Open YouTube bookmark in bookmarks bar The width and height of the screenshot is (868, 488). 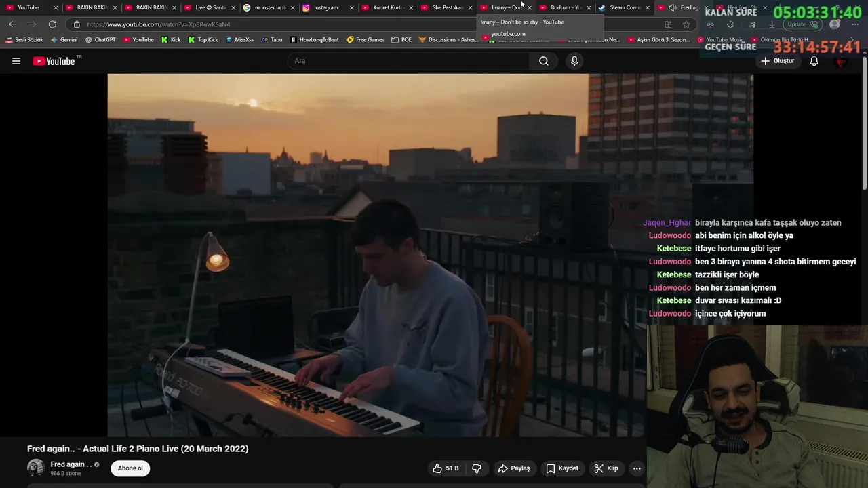click(138, 39)
